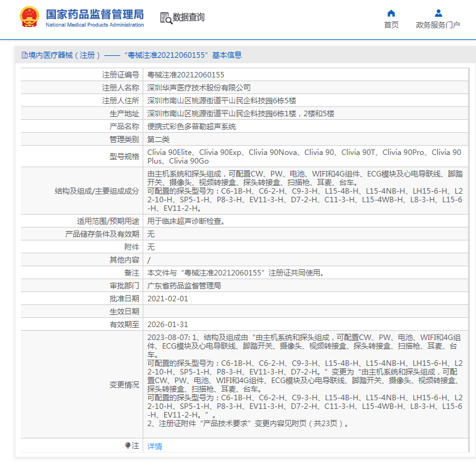This screenshot has width=476, height=463.
Task: Click the 管理类别 row label
Action: (124, 140)
